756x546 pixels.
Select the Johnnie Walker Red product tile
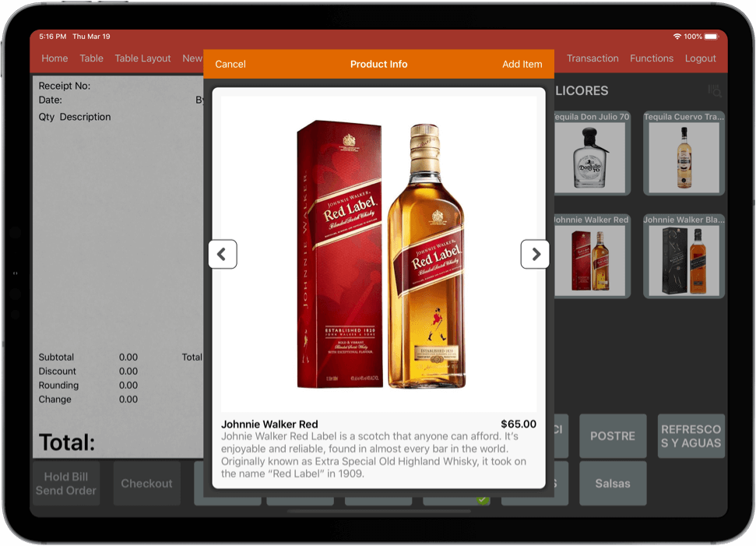pos(591,257)
